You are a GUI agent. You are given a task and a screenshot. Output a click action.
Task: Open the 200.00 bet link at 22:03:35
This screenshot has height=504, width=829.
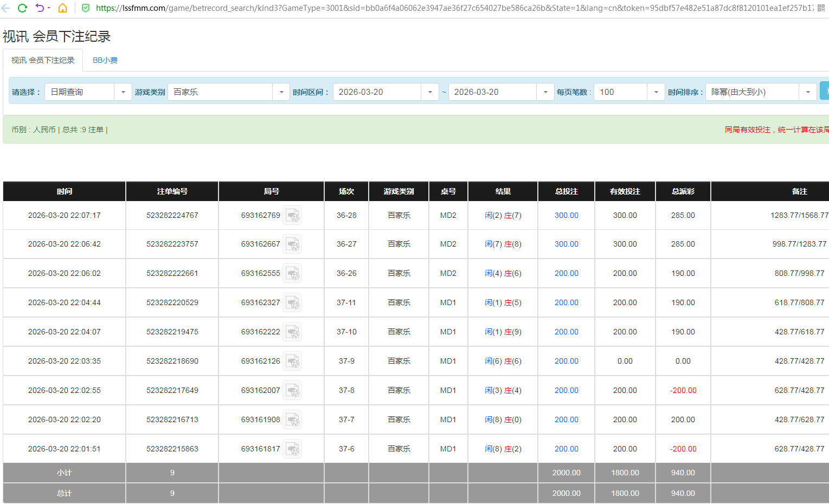(566, 361)
